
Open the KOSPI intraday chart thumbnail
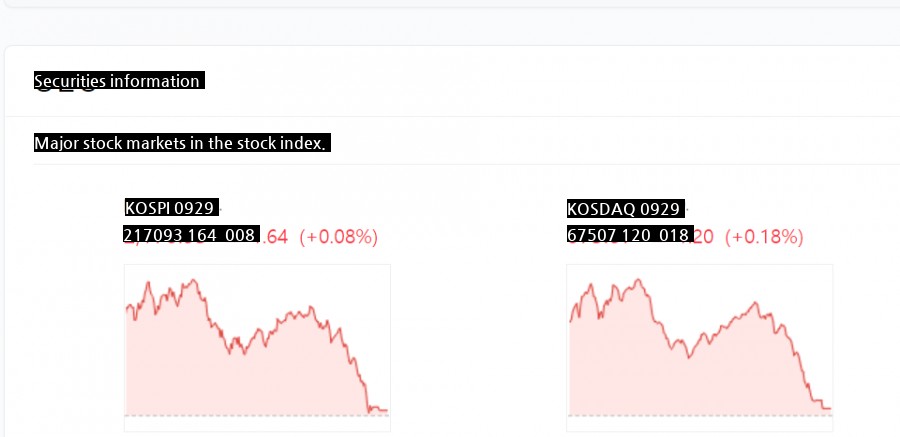tap(257, 347)
